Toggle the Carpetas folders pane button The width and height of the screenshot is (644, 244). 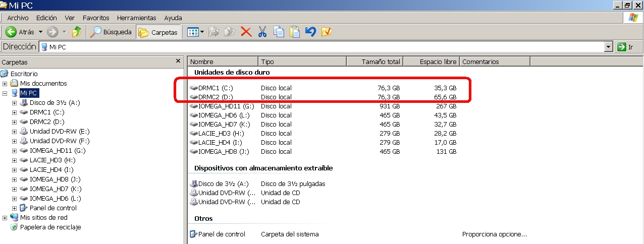(158, 32)
